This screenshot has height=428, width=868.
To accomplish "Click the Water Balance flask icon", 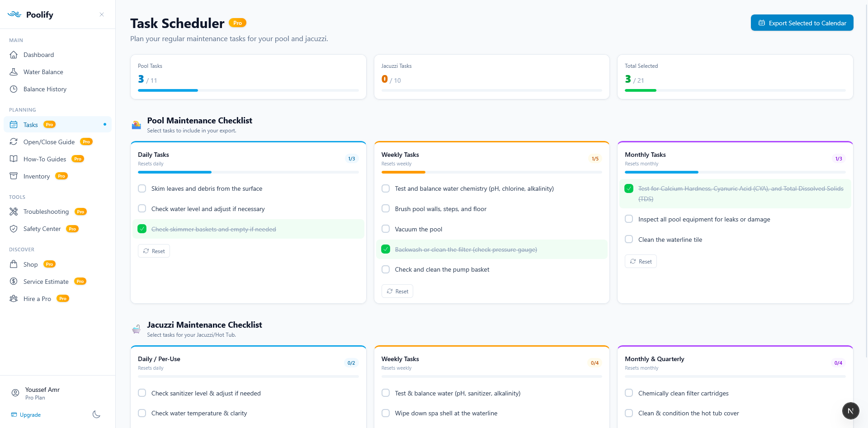I will point(14,72).
